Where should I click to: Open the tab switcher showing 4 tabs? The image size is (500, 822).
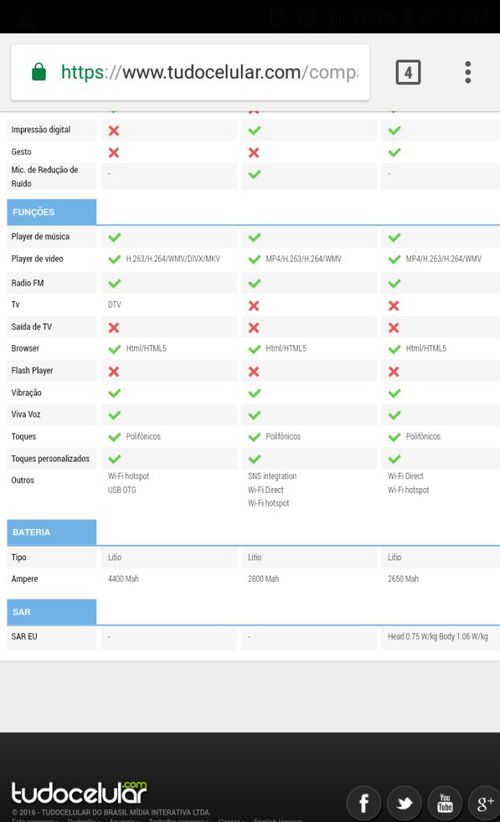[x=408, y=72]
